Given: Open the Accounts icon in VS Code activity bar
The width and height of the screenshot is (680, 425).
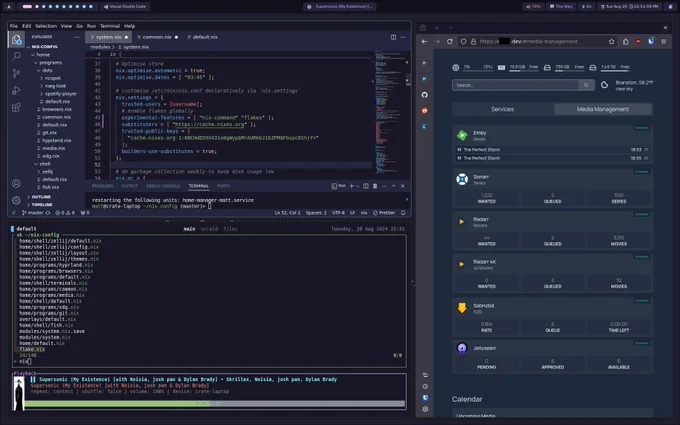Looking at the screenshot, I should click(x=16, y=183).
